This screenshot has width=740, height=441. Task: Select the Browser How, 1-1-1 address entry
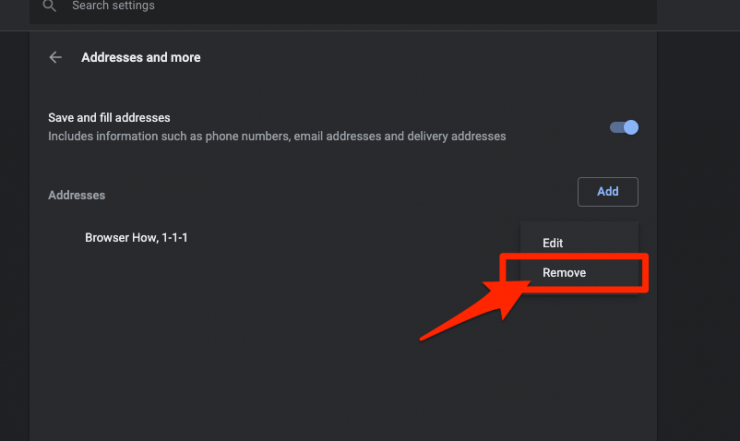(136, 237)
